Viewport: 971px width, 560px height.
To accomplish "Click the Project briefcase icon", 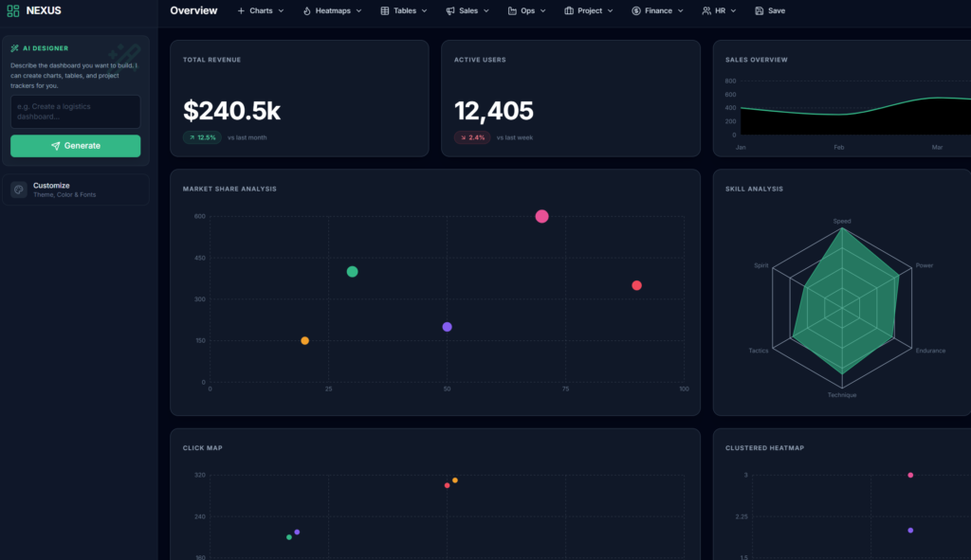I will point(569,11).
